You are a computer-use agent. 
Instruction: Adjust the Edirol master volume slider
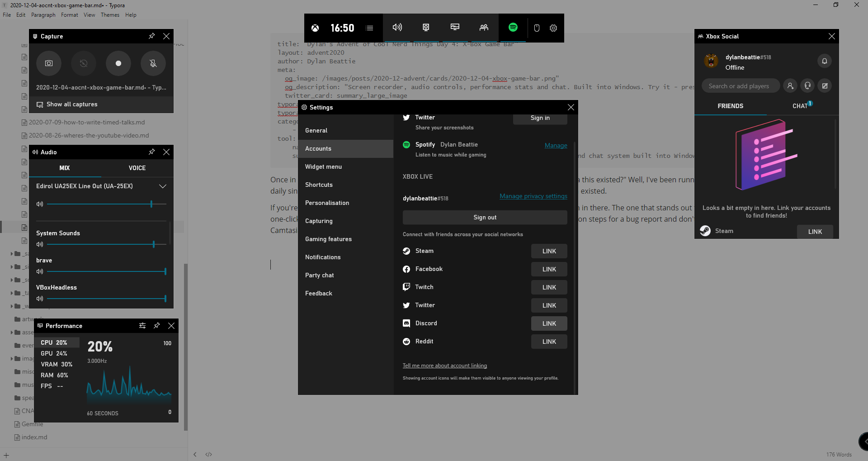pyautogui.click(x=107, y=204)
